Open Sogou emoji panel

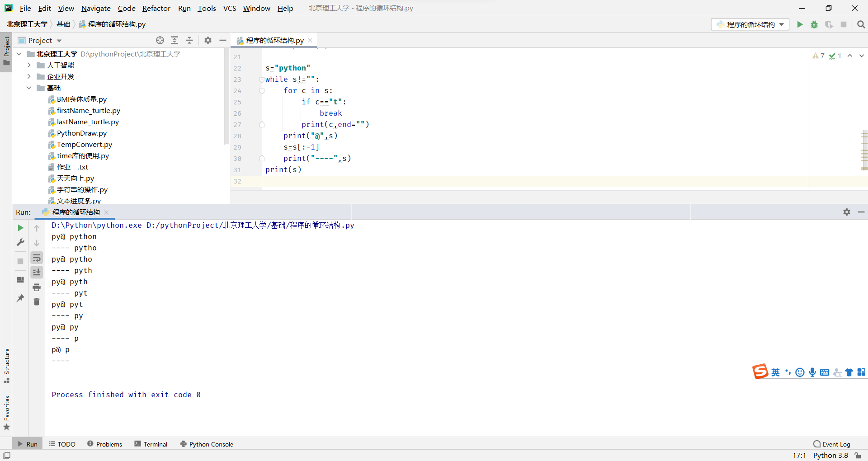800,372
